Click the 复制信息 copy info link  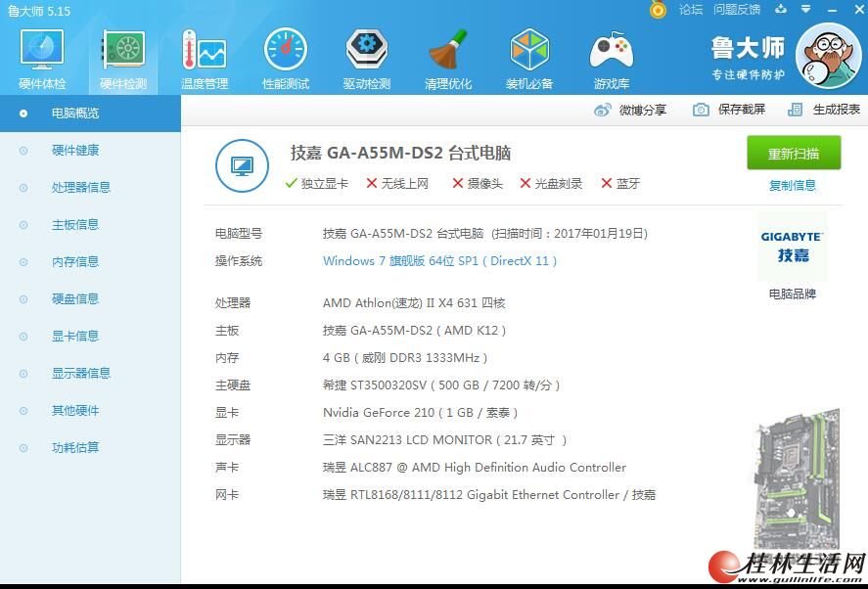793,186
